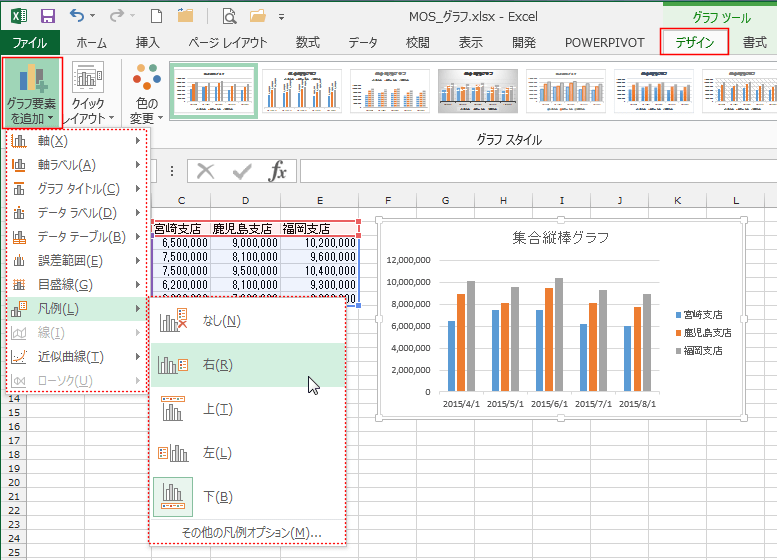Screen dimensions: 777x560
Task: Select the dark background chart style thumbnail
Action: [x=478, y=92]
